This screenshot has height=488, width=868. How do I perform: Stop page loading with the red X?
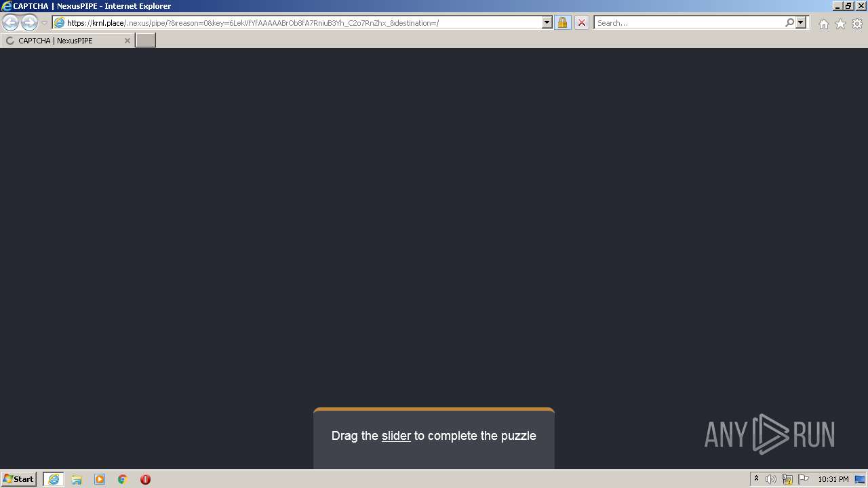[x=581, y=22]
